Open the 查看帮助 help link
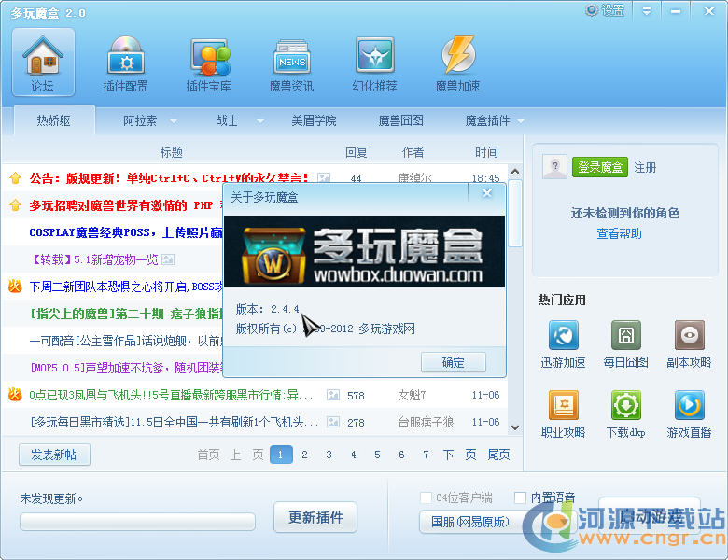728x560 pixels. click(619, 233)
